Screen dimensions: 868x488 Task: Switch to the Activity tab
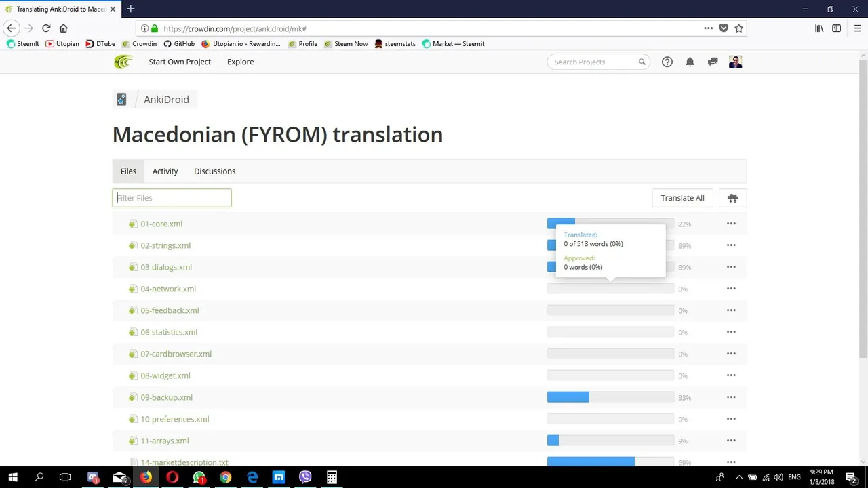165,171
